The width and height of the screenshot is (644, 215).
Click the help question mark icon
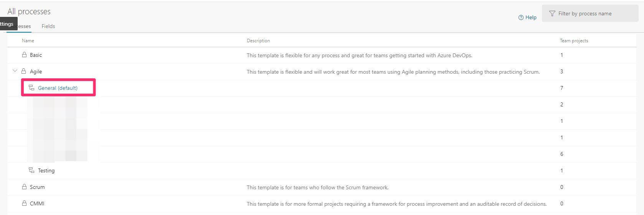[x=521, y=17]
